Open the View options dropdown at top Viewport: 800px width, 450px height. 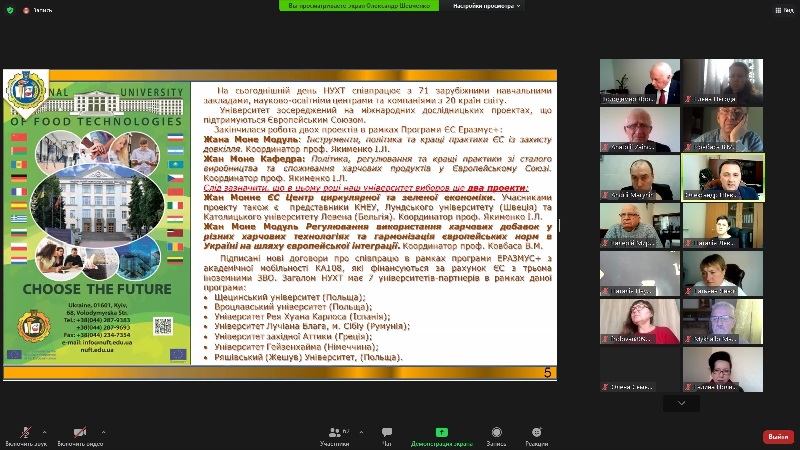tap(486, 6)
